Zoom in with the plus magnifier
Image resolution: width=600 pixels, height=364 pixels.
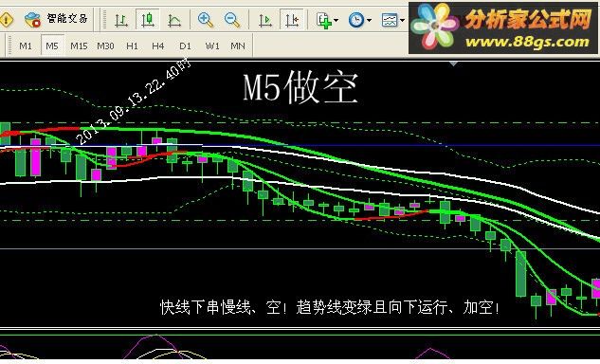205,19
